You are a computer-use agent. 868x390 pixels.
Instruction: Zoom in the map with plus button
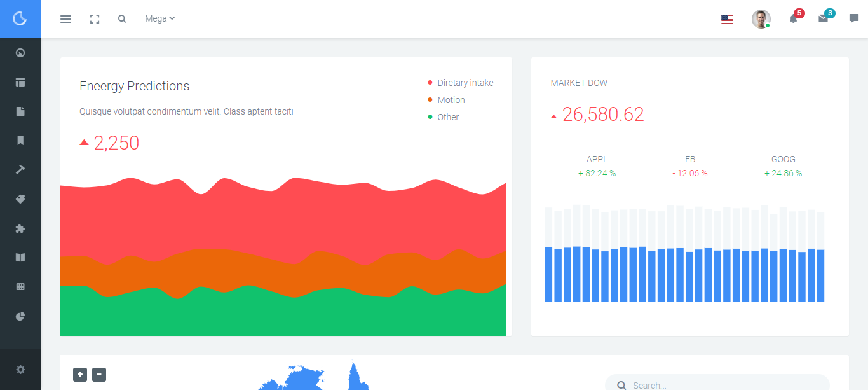pos(80,375)
